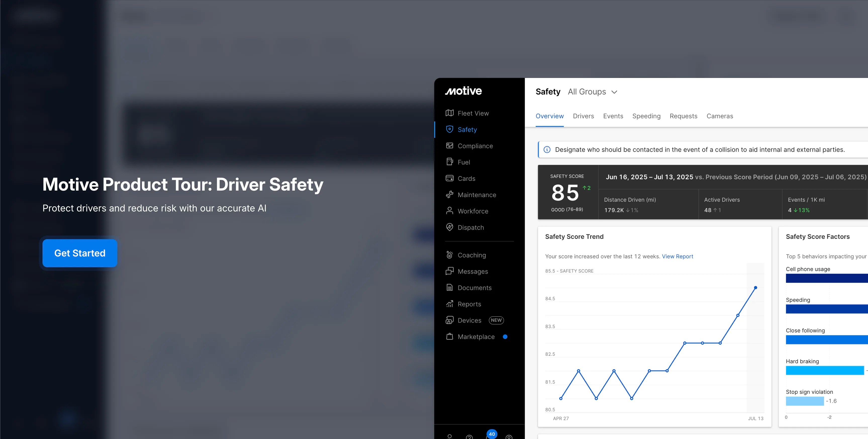Click the GOOD (76-89) rating label
Viewport: 868px width, 439px height.
567,209
